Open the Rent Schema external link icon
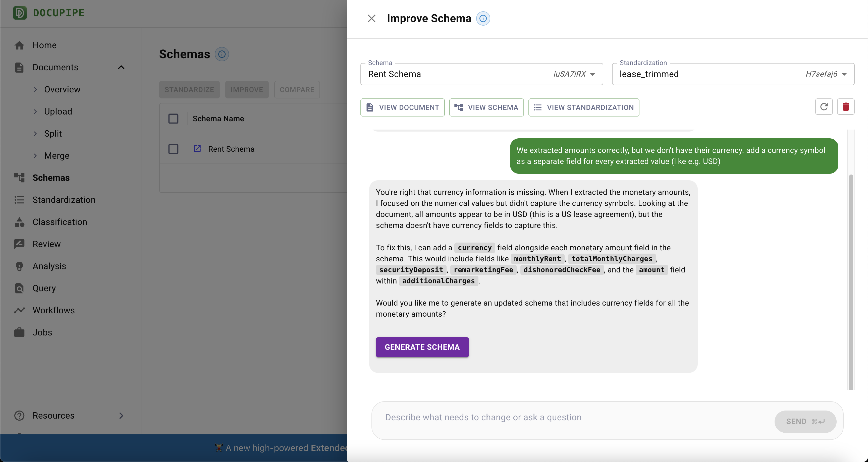This screenshot has width=868, height=462. point(197,149)
